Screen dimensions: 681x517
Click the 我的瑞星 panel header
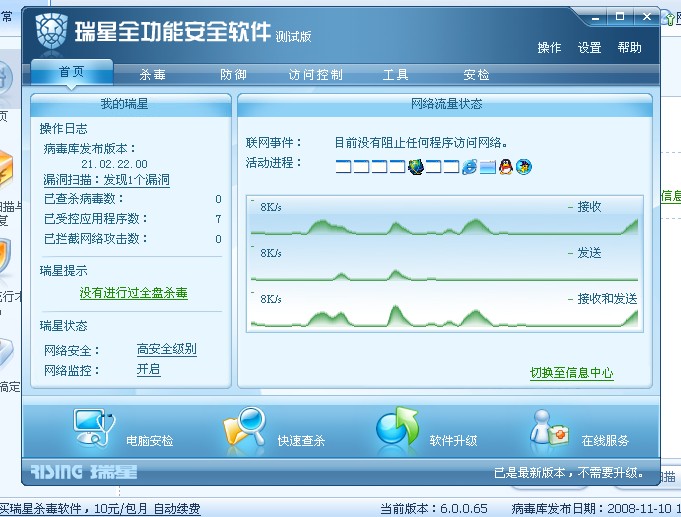pyautogui.click(x=130, y=104)
